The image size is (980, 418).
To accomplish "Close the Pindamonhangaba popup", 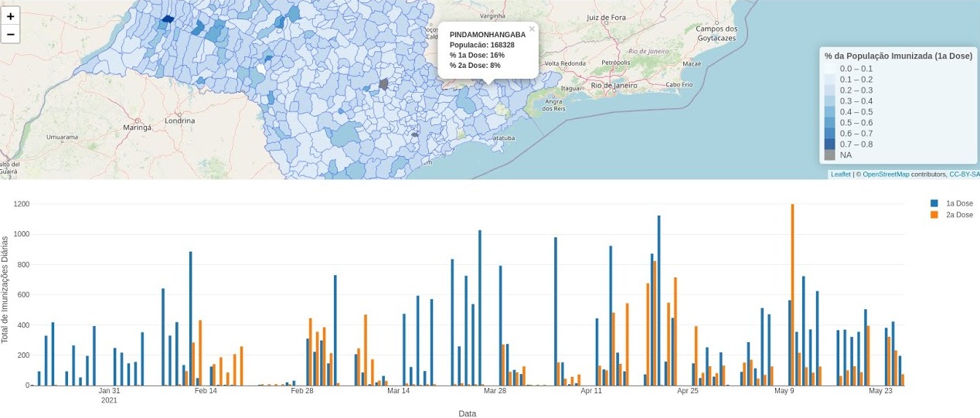I will [532, 29].
